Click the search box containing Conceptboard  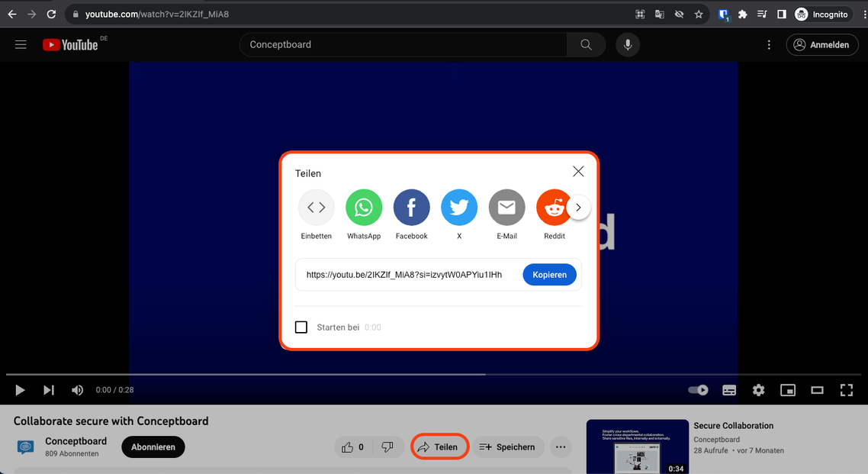click(x=403, y=45)
